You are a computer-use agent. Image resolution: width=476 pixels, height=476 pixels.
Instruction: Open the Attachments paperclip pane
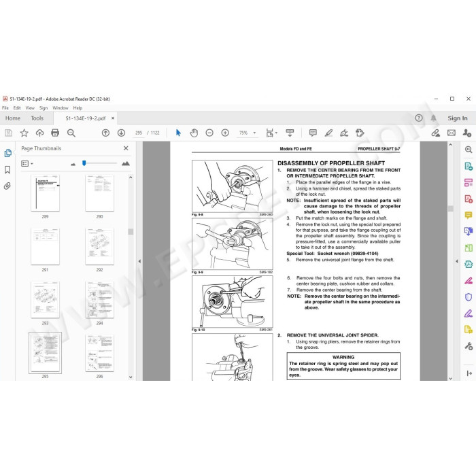[7, 186]
